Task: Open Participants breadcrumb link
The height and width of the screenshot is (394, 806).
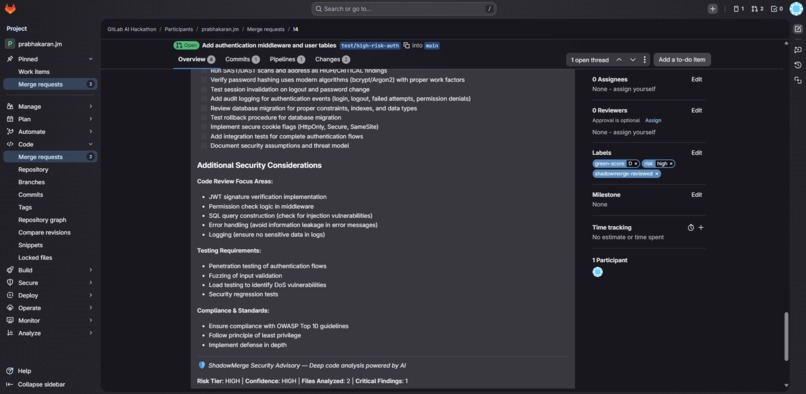Action: pyautogui.click(x=179, y=29)
